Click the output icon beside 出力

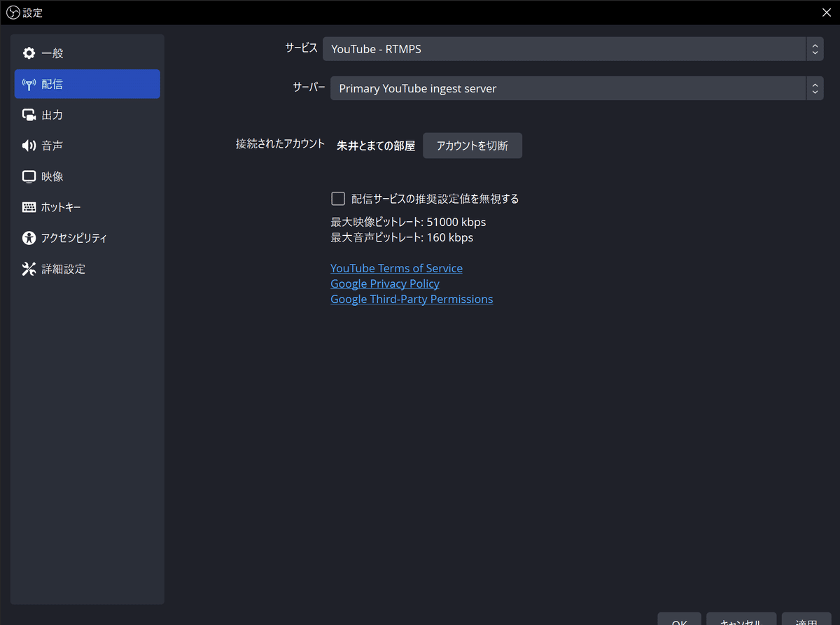[29, 115]
